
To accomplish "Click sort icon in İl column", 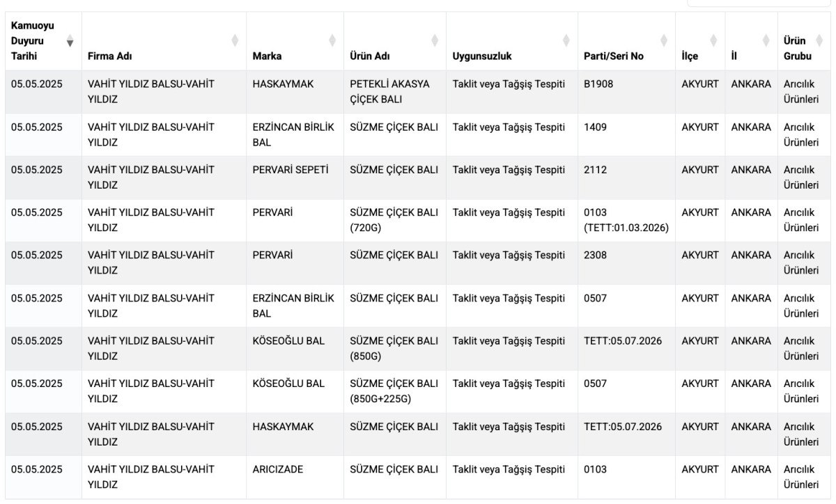I will (x=766, y=40).
